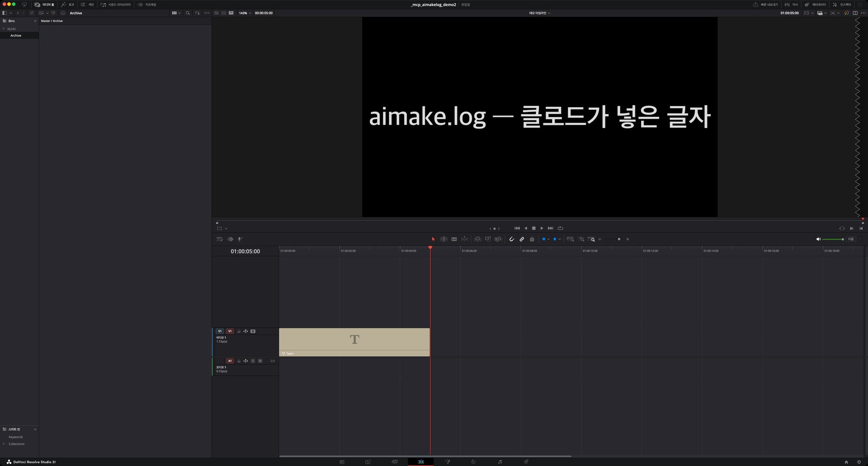Toggle V1 track auto select icon
868x466 pixels.
246,331
